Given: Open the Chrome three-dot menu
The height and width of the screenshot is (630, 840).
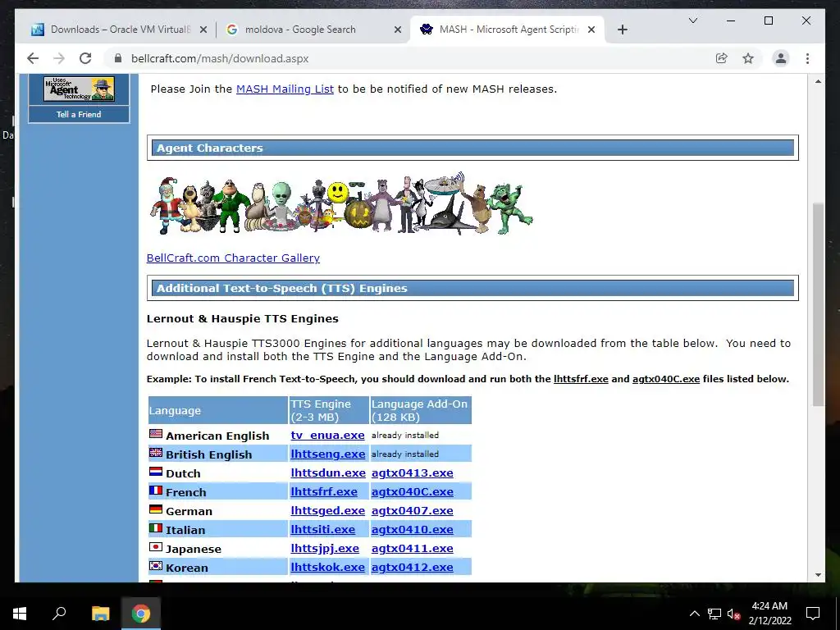Looking at the screenshot, I should (807, 58).
